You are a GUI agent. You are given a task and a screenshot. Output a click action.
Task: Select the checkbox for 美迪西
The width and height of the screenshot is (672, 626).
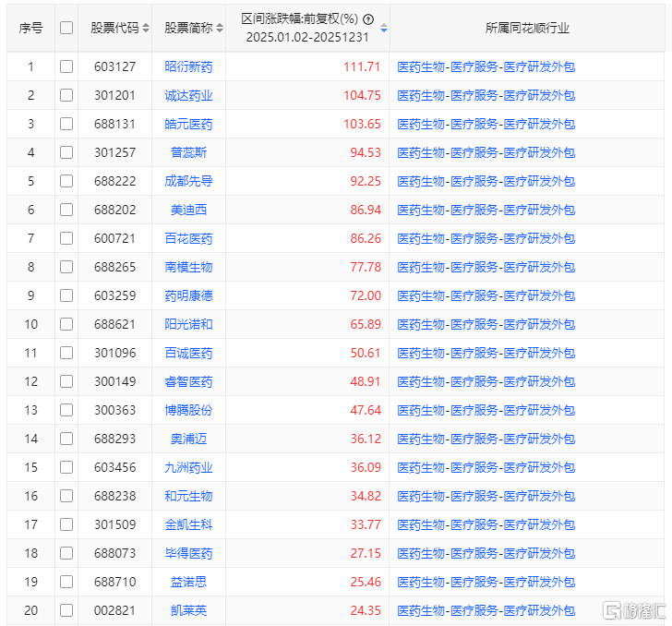pos(66,210)
